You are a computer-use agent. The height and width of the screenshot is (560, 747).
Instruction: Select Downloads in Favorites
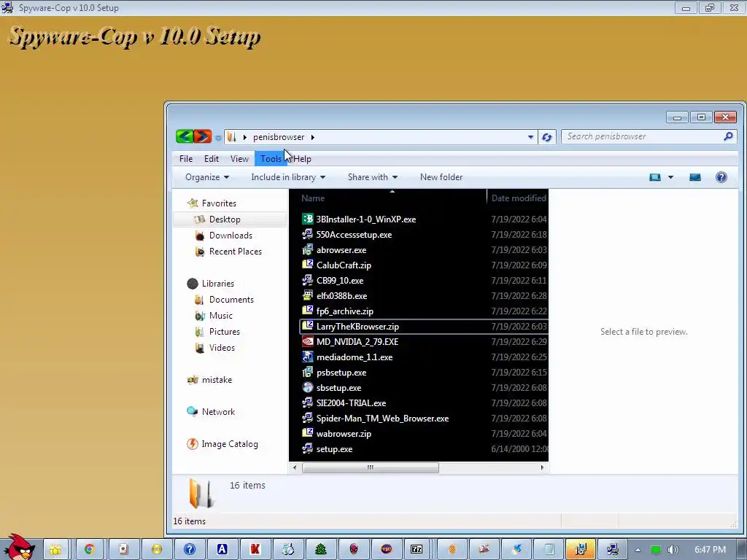point(231,236)
